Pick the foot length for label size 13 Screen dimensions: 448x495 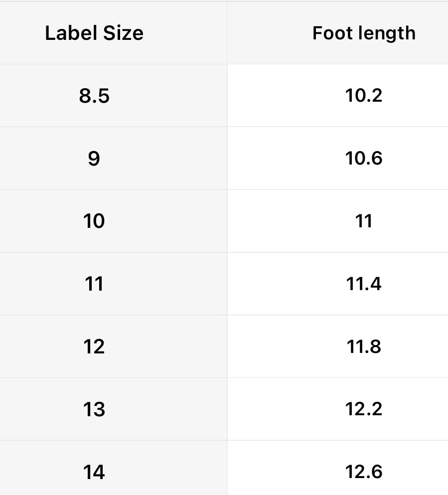364,409
